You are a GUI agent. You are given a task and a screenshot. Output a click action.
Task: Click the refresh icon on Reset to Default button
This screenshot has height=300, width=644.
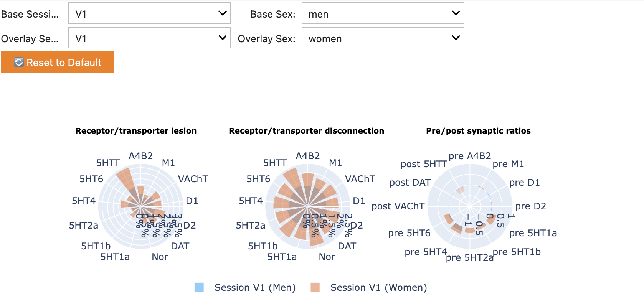point(18,62)
